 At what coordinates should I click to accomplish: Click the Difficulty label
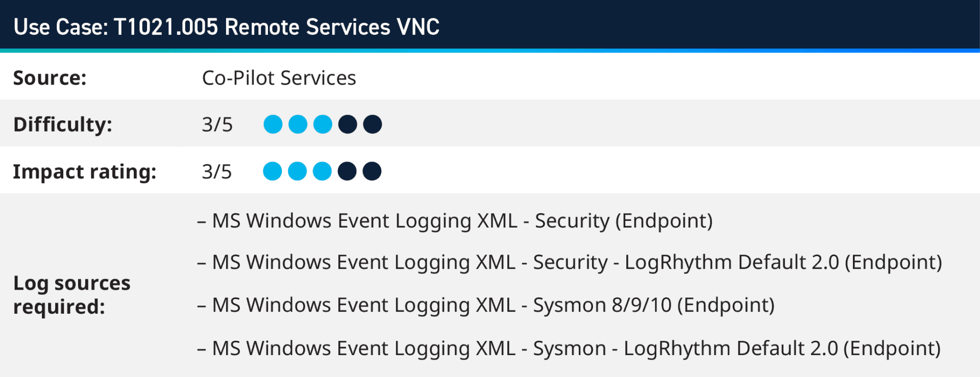pos(63,125)
